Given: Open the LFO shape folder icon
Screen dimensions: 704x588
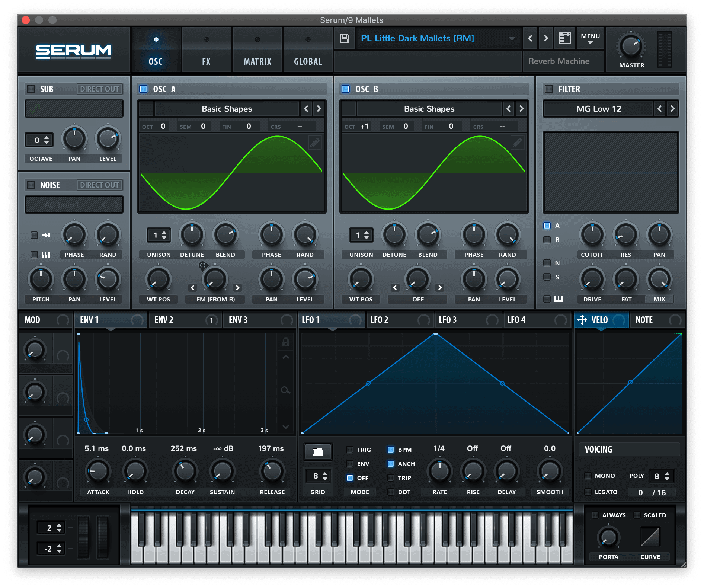Looking at the screenshot, I should (x=318, y=452).
